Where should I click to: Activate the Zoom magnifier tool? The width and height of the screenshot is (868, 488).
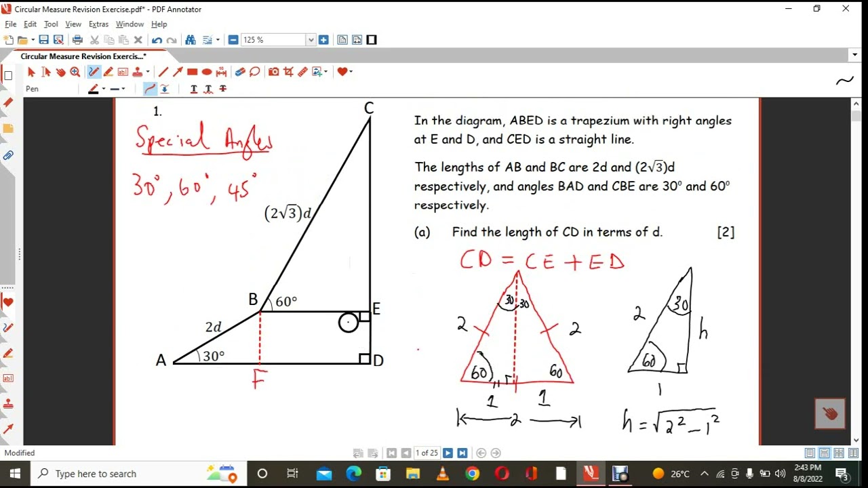75,72
